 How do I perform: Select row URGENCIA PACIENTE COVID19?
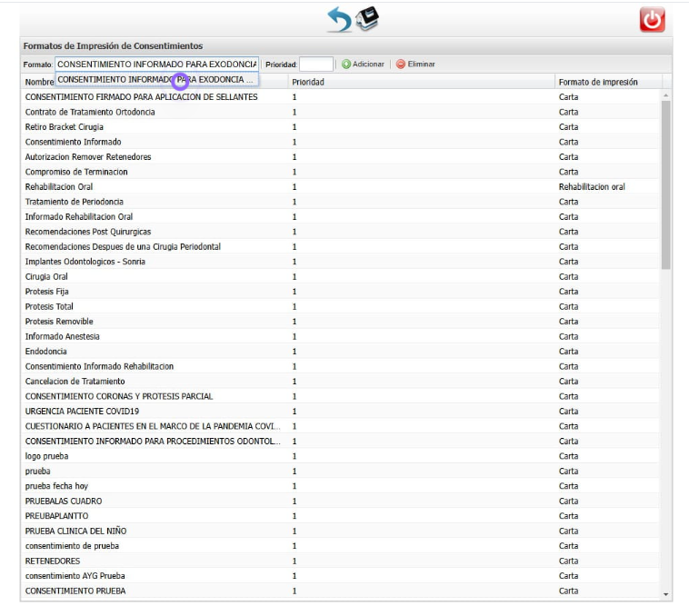pyautogui.click(x=341, y=412)
